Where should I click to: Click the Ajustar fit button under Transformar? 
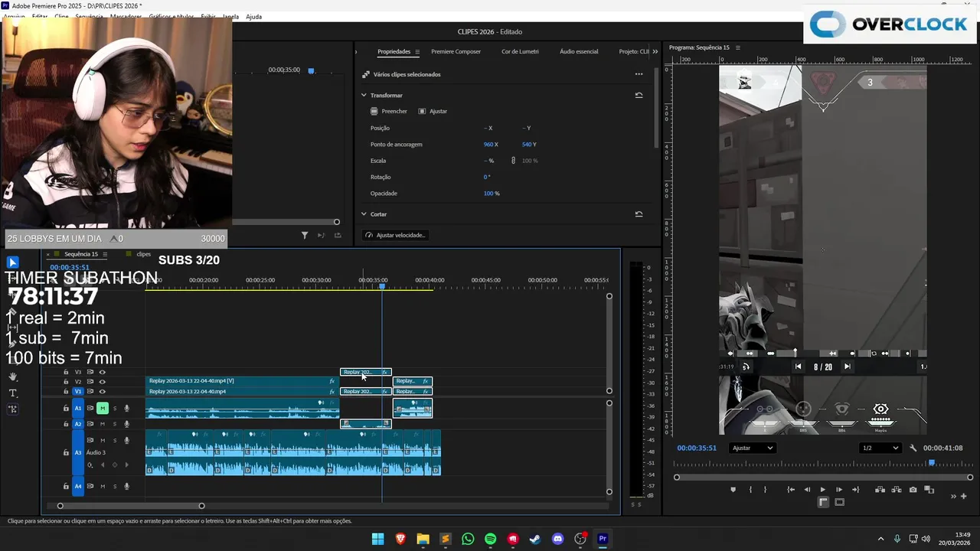click(x=433, y=112)
